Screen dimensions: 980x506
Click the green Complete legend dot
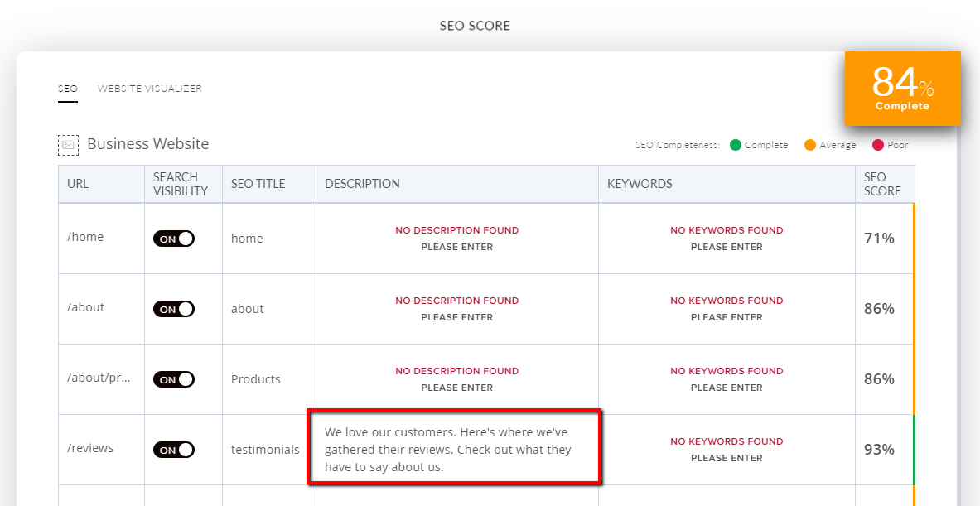[x=736, y=145]
